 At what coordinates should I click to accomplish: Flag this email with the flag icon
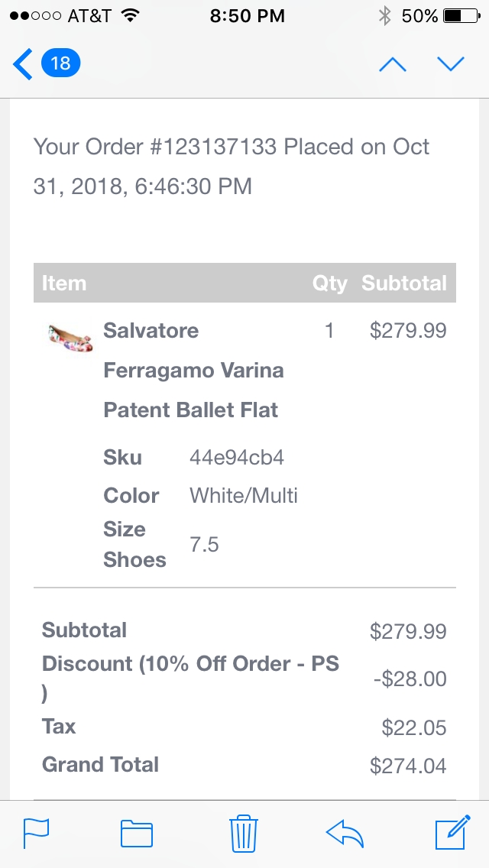pos(36,834)
